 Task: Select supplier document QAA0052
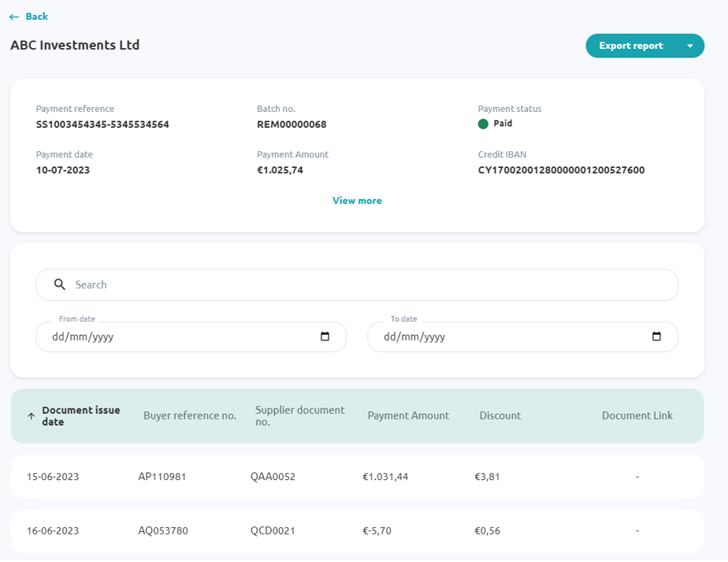[273, 477]
